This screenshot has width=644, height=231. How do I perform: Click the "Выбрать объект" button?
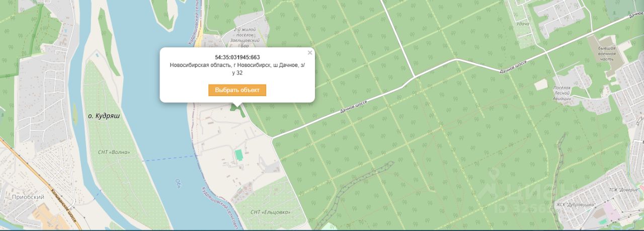point(237,90)
